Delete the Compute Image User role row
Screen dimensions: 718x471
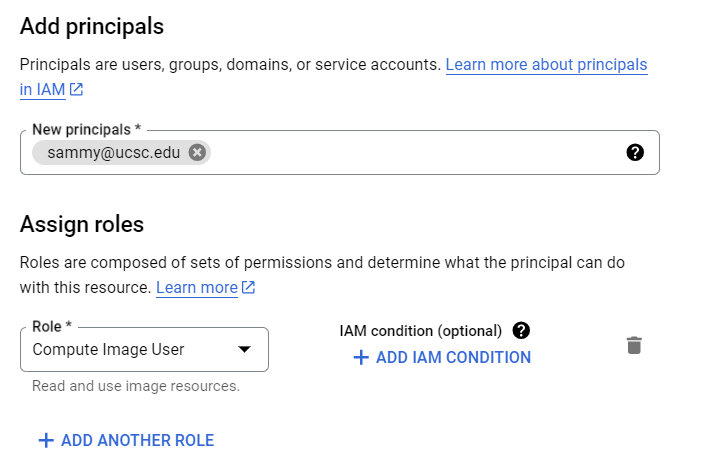634,346
